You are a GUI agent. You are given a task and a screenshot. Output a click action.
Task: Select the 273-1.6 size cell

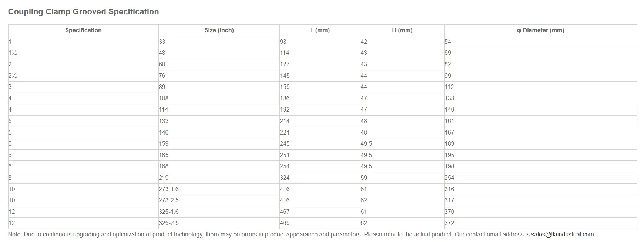pyautogui.click(x=219, y=189)
